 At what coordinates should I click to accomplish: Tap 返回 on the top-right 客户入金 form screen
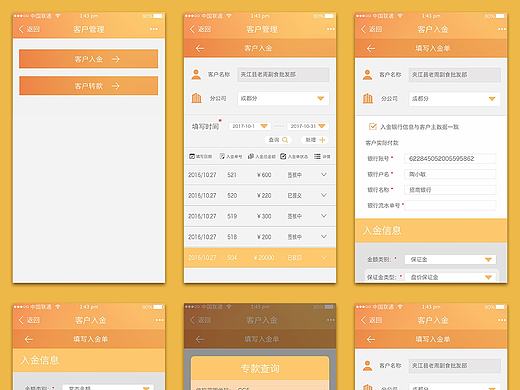point(371,29)
